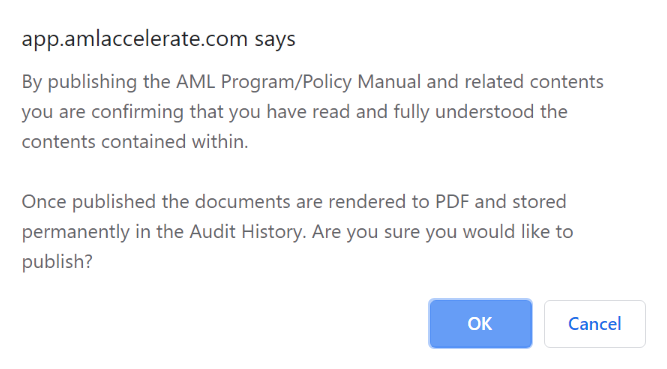Click the word 'permanently' in the message

pyautogui.click(x=76, y=232)
